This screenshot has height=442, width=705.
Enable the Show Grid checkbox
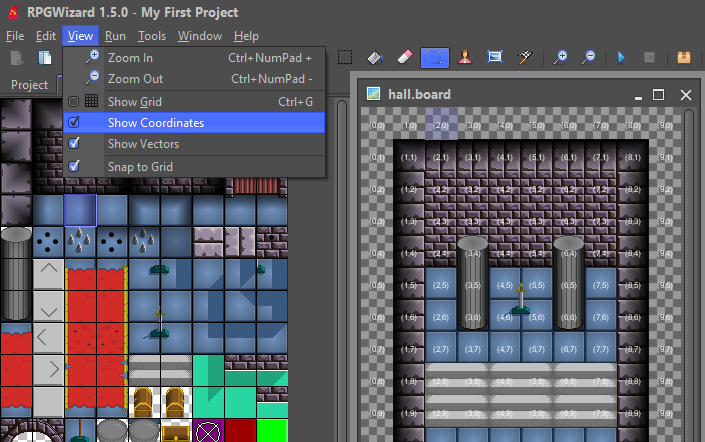[74, 101]
